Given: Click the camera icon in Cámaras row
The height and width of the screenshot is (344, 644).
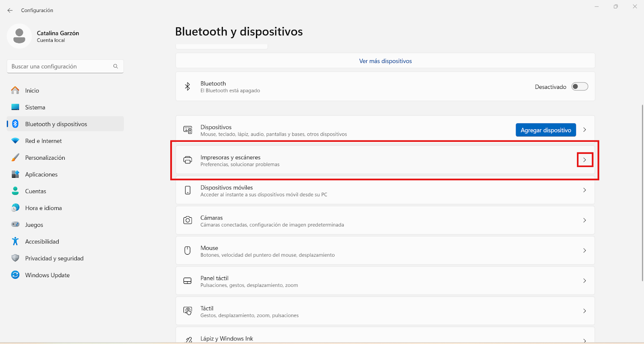Looking at the screenshot, I should pos(188,220).
